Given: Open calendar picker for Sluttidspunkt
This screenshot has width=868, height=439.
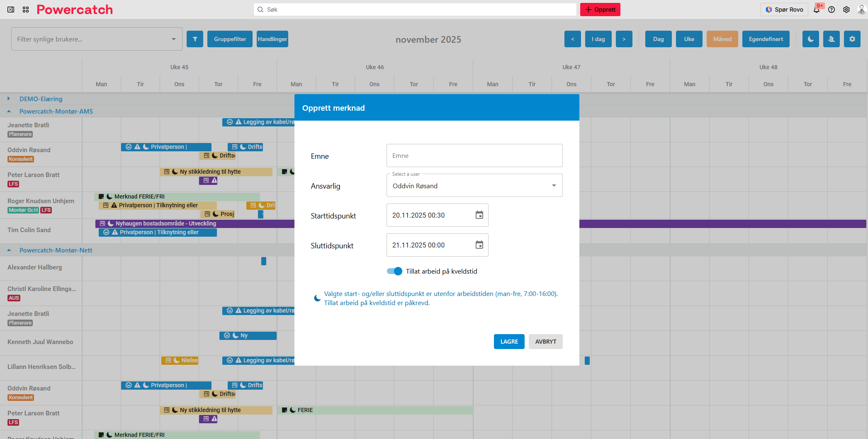Looking at the screenshot, I should pyautogui.click(x=479, y=245).
